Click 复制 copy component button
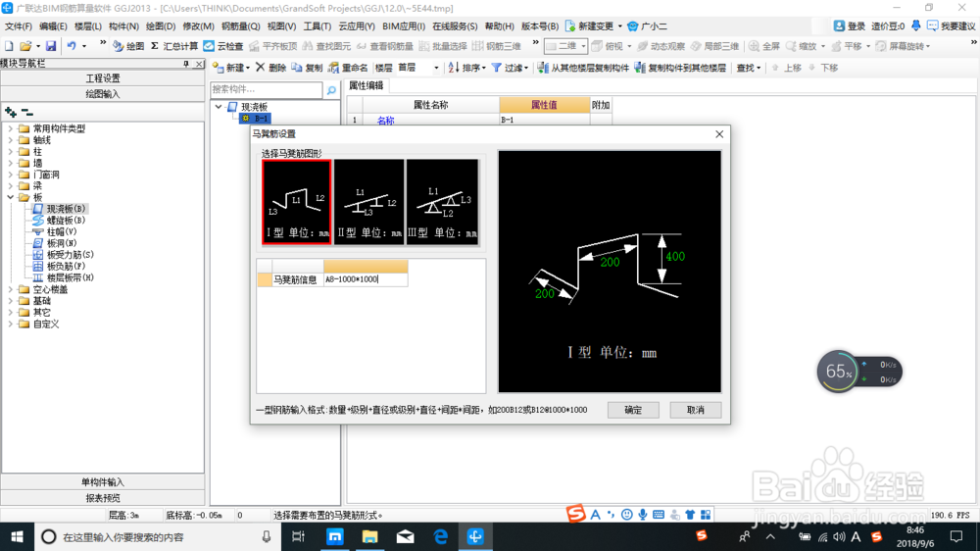The image size is (980, 551). click(x=307, y=68)
